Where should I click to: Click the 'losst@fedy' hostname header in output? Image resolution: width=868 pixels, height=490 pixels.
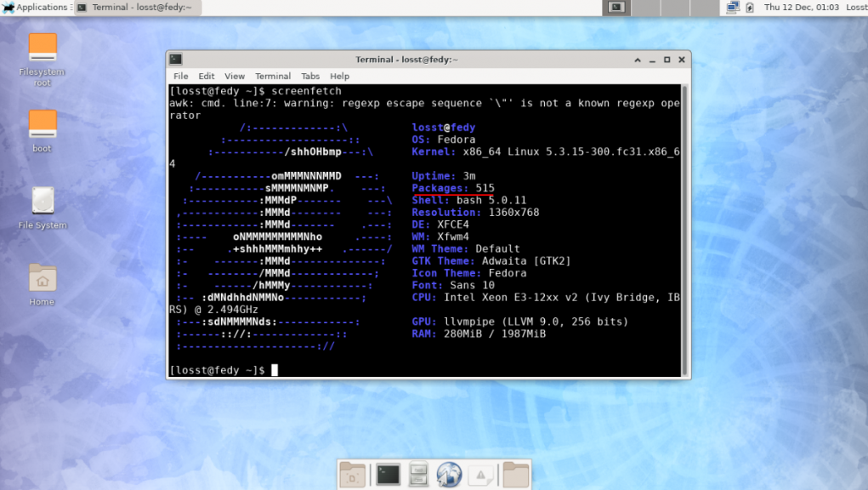[x=444, y=128]
